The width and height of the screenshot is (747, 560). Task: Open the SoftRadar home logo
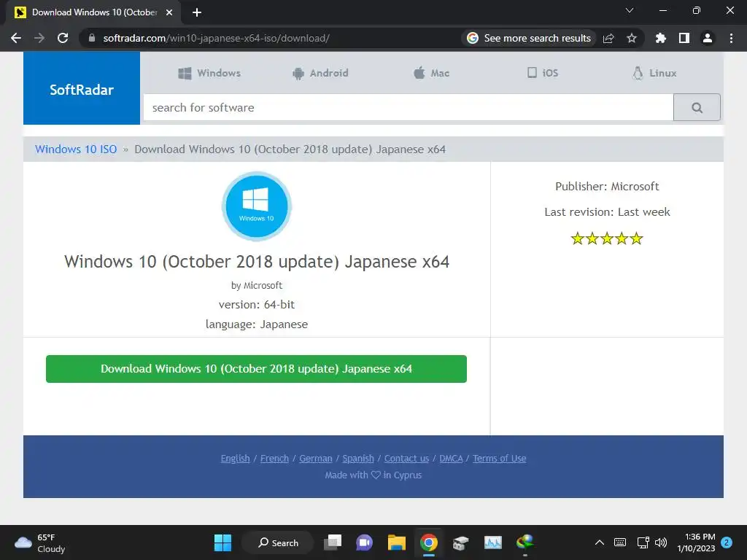(82, 88)
